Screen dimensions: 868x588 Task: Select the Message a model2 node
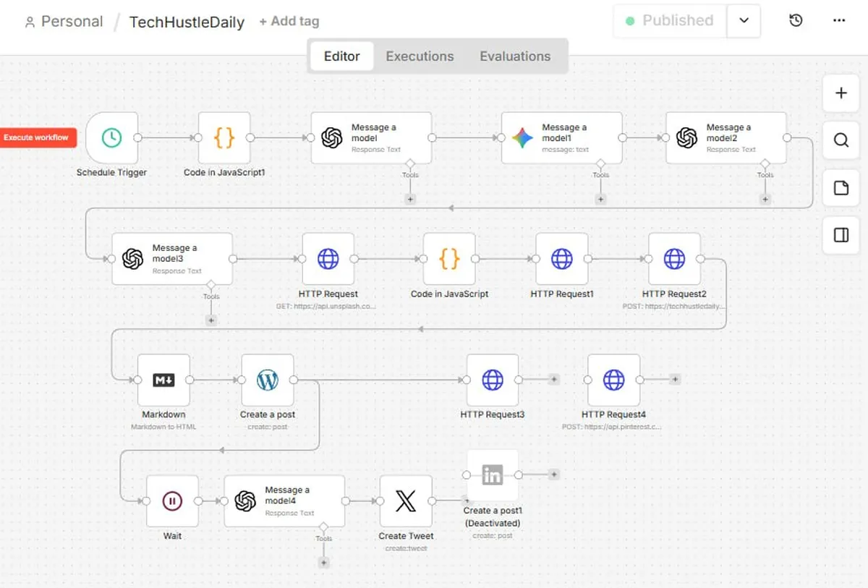click(726, 137)
